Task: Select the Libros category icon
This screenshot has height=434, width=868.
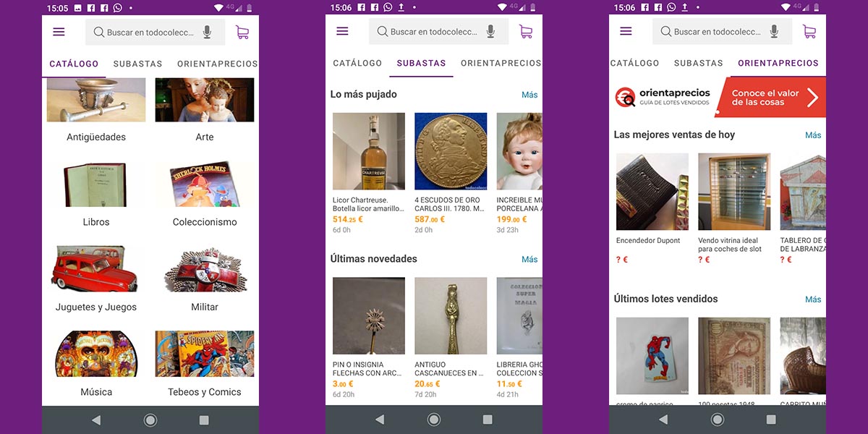Action: click(x=95, y=184)
